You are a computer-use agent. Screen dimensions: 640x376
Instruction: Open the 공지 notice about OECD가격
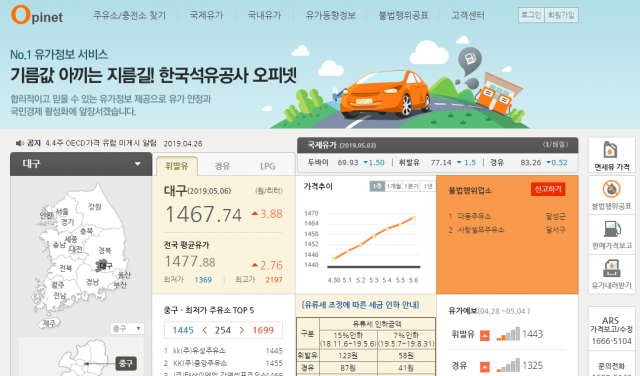pos(101,143)
